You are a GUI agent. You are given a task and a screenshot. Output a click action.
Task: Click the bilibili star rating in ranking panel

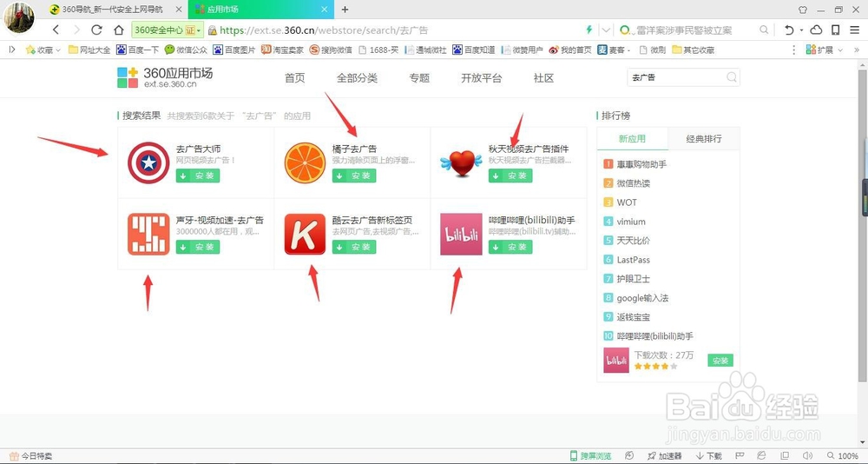tap(655, 367)
